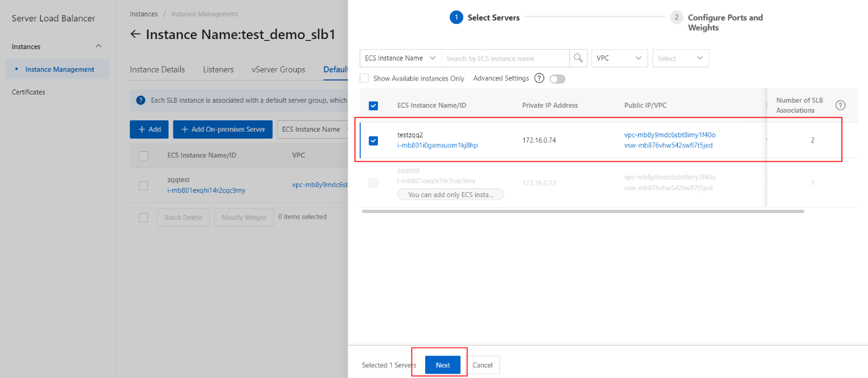
Task: Open the VPC network type dropdown
Action: click(x=620, y=58)
